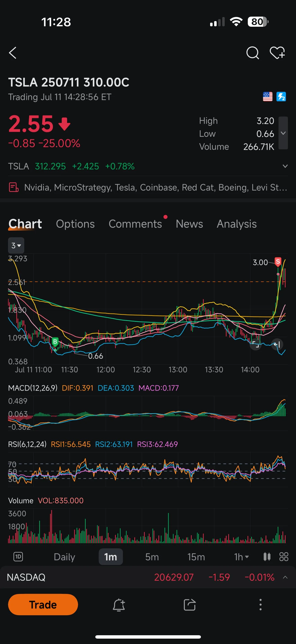
Task: Add to watchlist with heart plus icon
Action: (277, 53)
